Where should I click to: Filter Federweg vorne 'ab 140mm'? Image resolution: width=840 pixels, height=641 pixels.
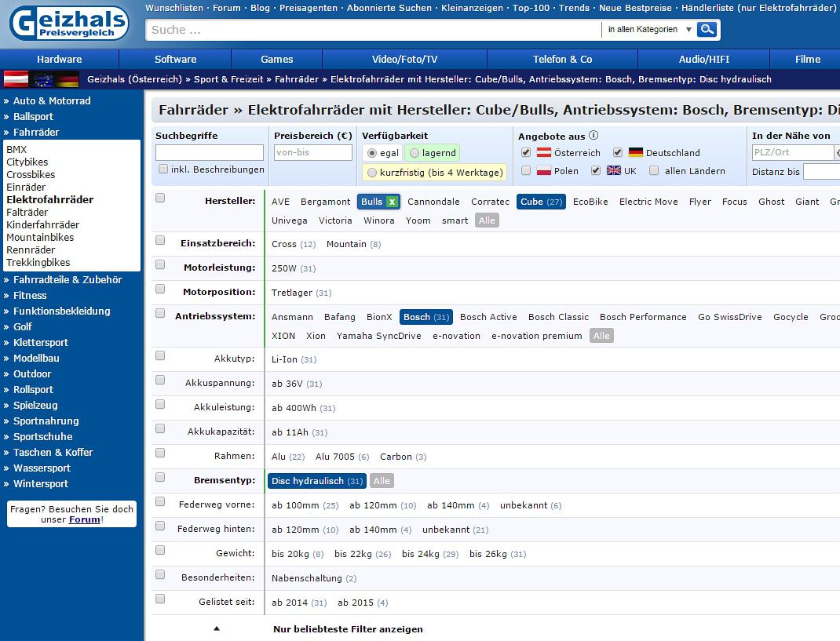click(458, 505)
